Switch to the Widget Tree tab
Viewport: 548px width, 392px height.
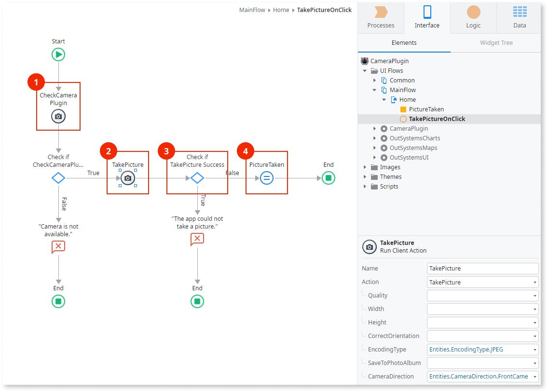tap(496, 42)
